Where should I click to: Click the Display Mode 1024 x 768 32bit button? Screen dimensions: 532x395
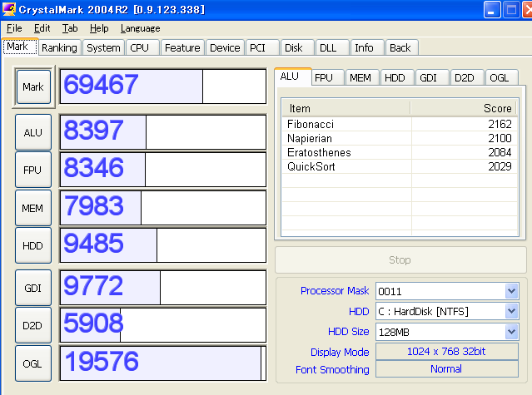(447, 351)
